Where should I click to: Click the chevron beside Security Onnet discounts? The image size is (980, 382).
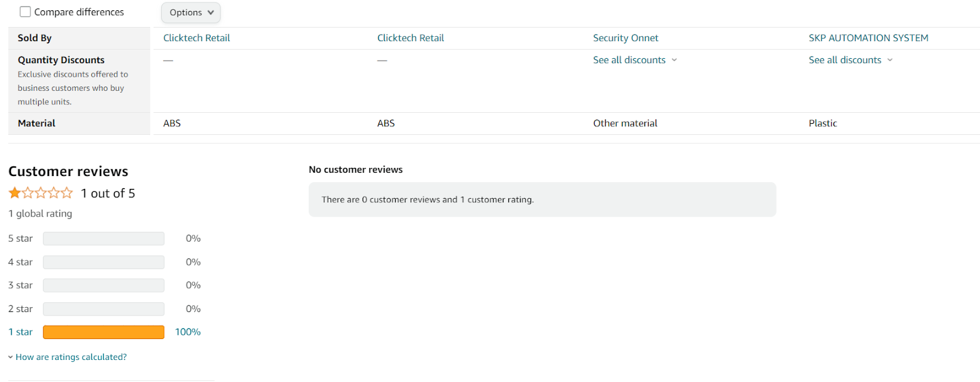point(674,60)
